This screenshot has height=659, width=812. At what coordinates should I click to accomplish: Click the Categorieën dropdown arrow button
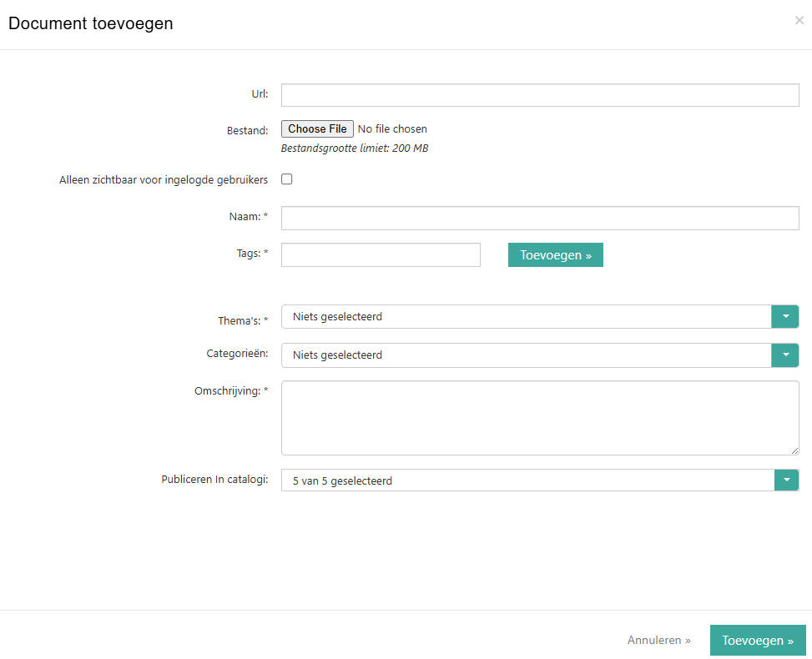tap(785, 355)
